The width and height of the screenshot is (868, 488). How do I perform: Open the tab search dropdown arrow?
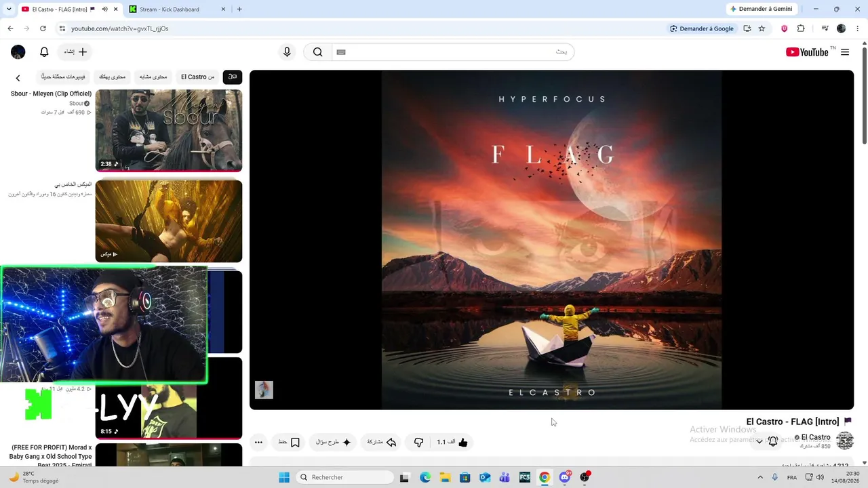coord(9,9)
